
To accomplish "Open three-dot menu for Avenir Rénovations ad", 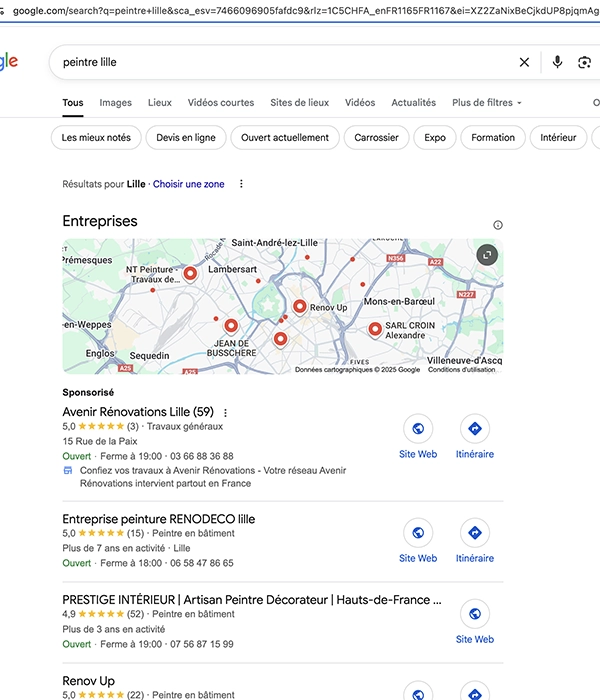I will pyautogui.click(x=225, y=412).
